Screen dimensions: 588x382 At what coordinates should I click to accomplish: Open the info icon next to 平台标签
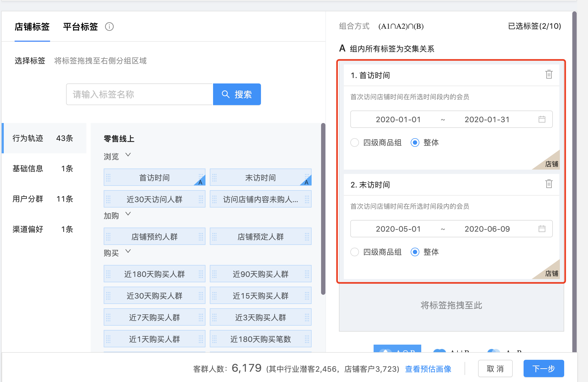(x=109, y=27)
